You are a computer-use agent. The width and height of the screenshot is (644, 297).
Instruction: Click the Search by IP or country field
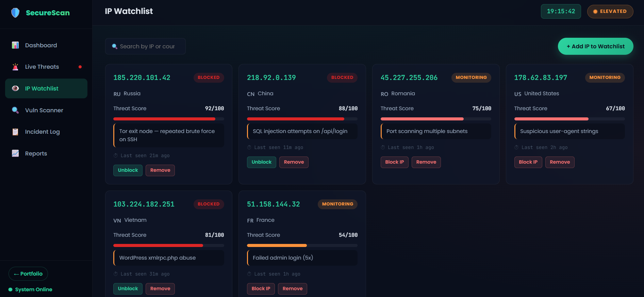pos(145,46)
